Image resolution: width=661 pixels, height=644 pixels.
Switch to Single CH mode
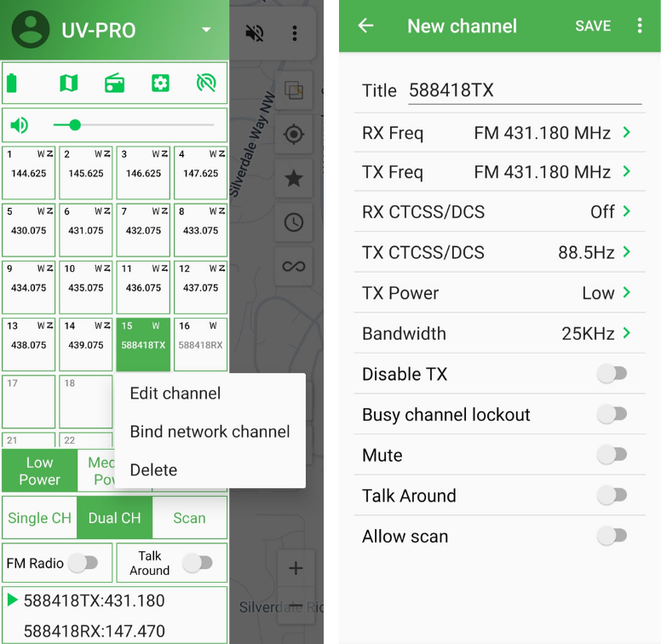pyautogui.click(x=39, y=518)
